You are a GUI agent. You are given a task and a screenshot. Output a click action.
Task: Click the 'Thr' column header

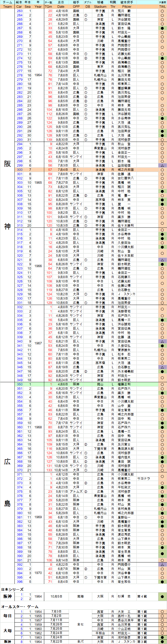pos(113,7)
